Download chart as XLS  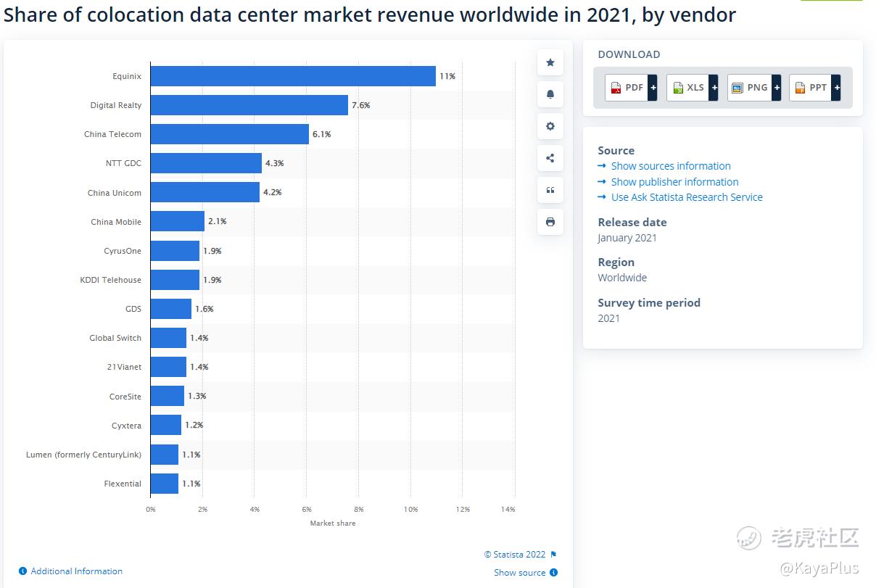687,88
